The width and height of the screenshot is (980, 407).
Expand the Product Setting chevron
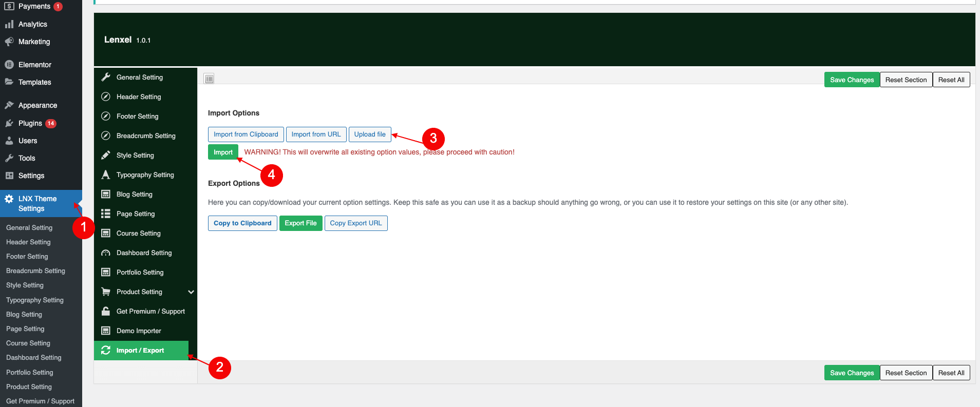pos(191,292)
